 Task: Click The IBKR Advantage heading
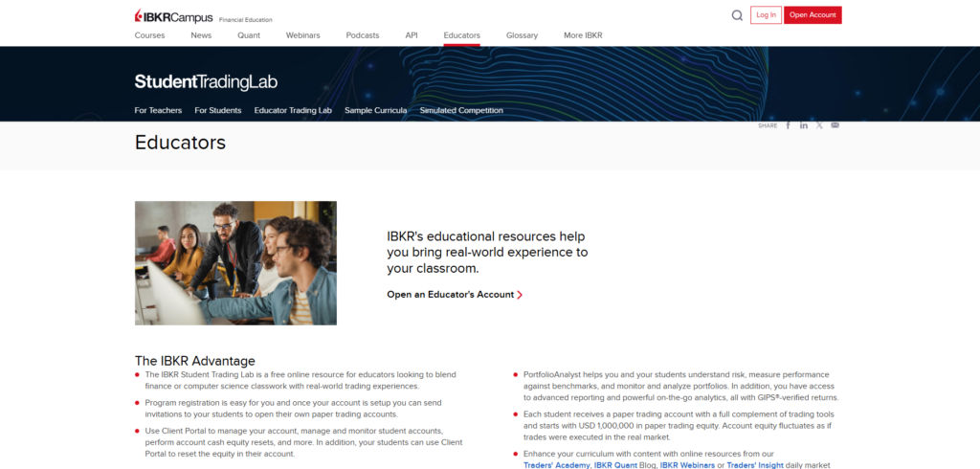(x=195, y=361)
